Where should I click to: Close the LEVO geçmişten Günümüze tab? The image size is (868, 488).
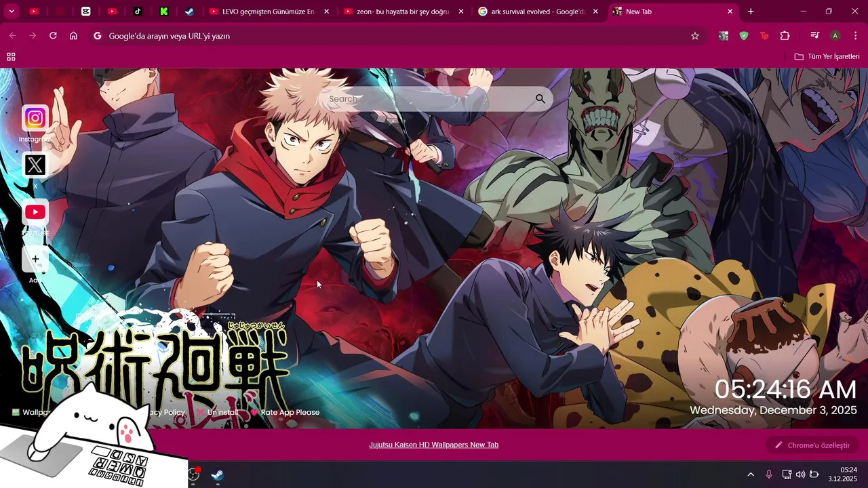326,12
